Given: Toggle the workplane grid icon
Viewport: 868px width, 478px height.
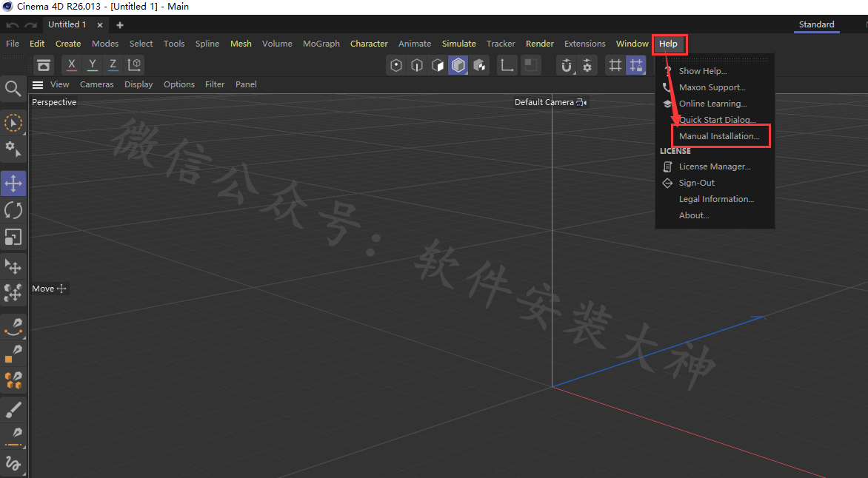Looking at the screenshot, I should pos(615,65).
